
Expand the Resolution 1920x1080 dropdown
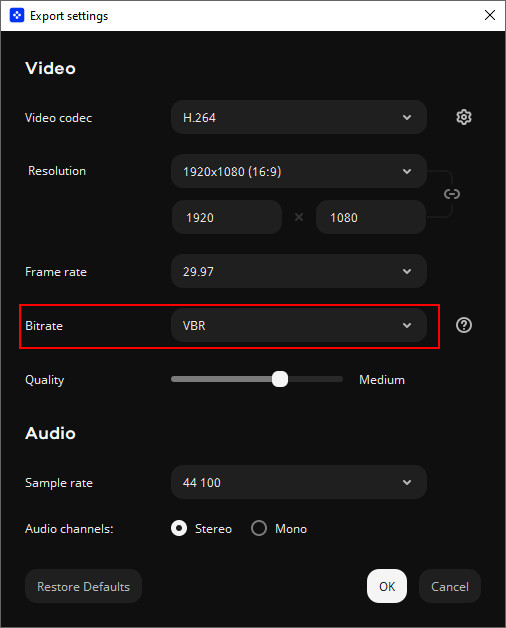click(298, 171)
